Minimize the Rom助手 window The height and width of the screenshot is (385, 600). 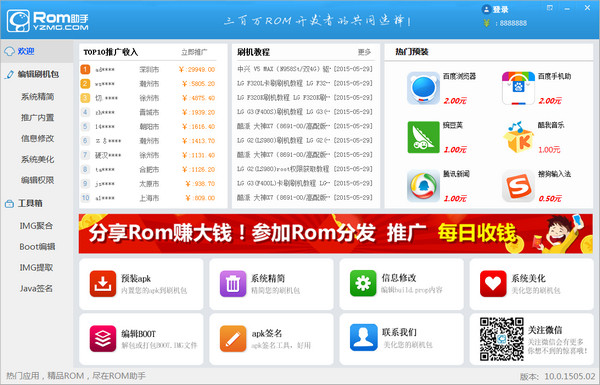(567, 8)
